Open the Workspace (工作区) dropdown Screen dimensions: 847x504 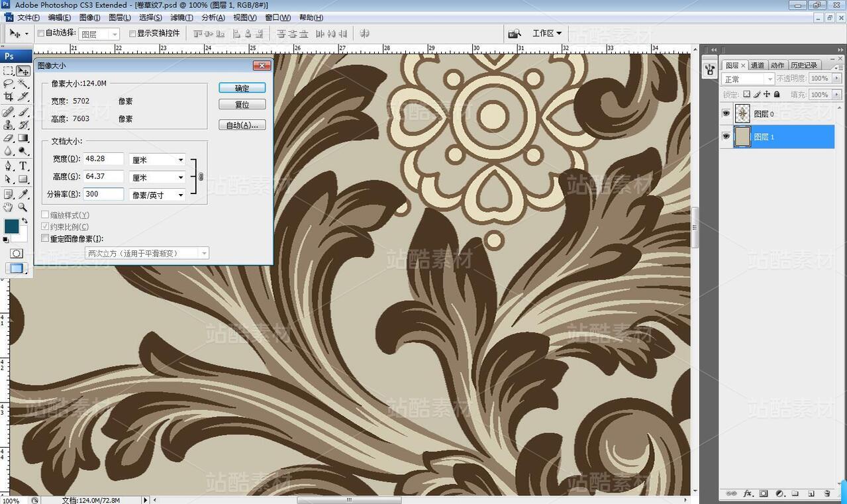tap(547, 33)
